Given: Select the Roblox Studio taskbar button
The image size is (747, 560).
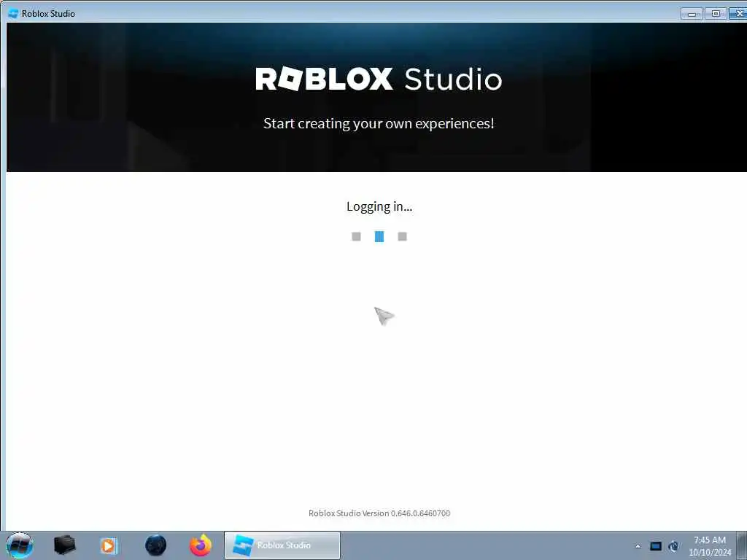Looking at the screenshot, I should pyautogui.click(x=282, y=545).
